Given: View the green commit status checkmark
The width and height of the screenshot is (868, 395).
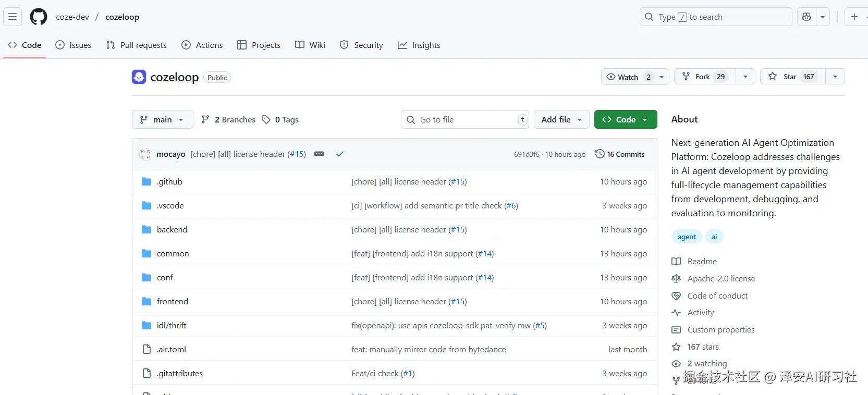Looking at the screenshot, I should tap(340, 154).
